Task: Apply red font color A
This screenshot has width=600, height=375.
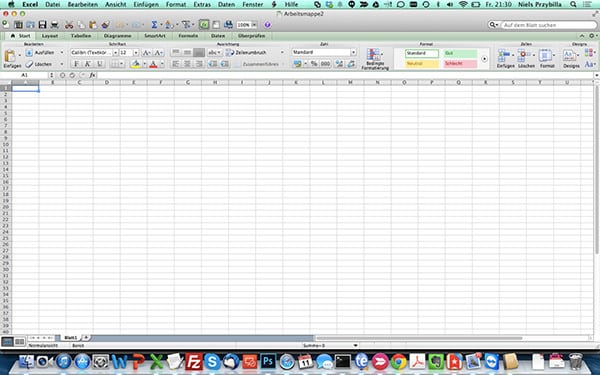Action: coord(153,64)
